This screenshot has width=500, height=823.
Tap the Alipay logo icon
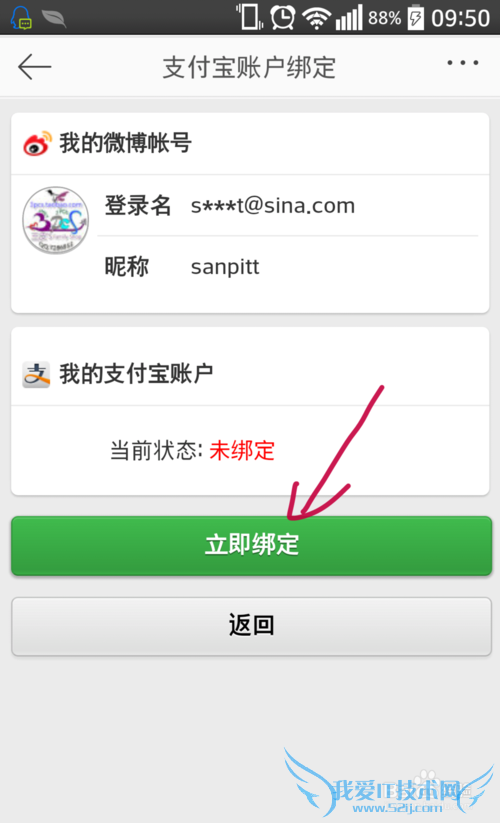[36, 374]
